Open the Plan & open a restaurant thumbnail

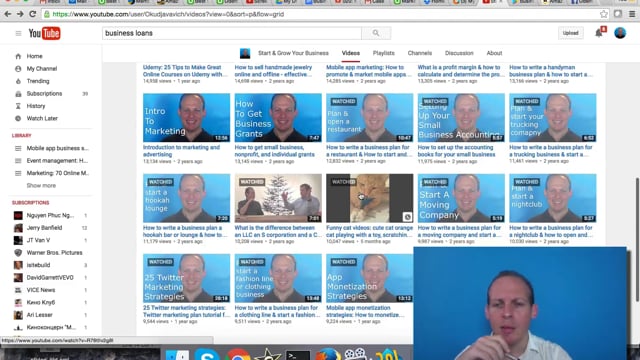[369, 118]
